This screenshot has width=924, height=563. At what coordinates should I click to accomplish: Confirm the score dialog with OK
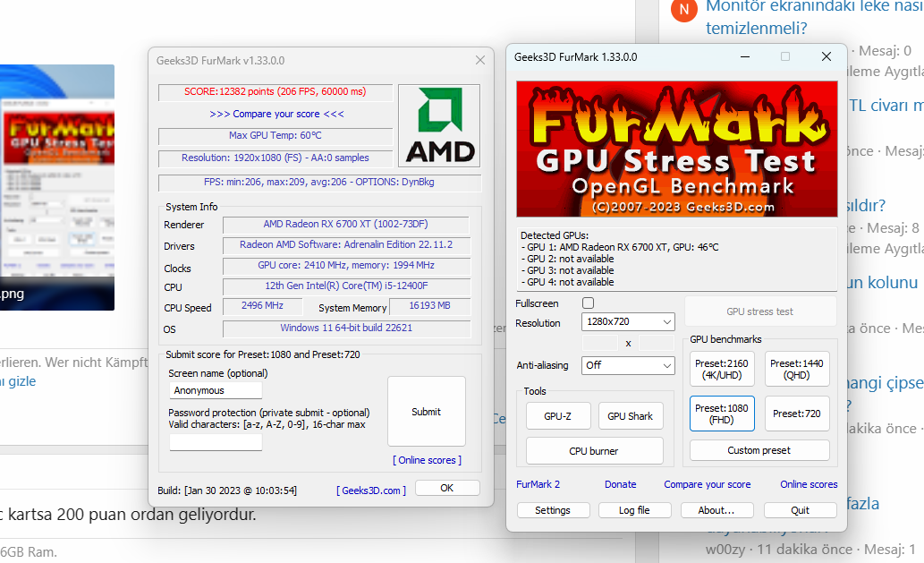tap(447, 488)
